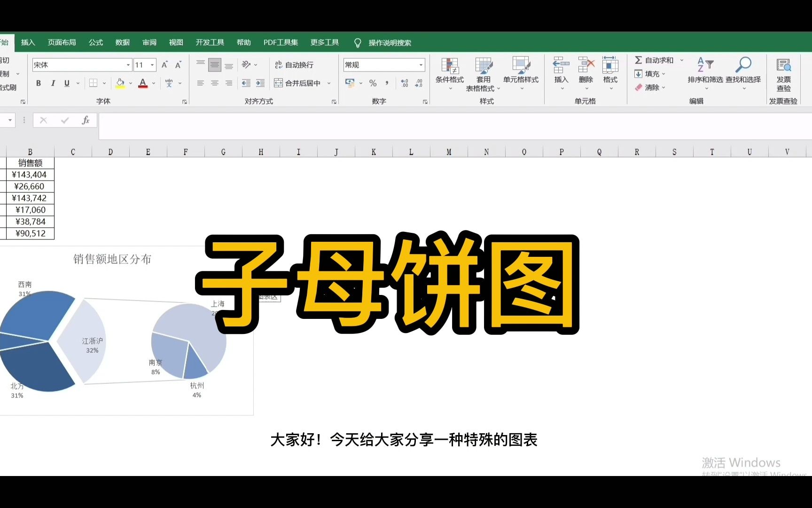The image size is (812, 508).
Task: Open 格式 cells menu
Action: tap(610, 73)
